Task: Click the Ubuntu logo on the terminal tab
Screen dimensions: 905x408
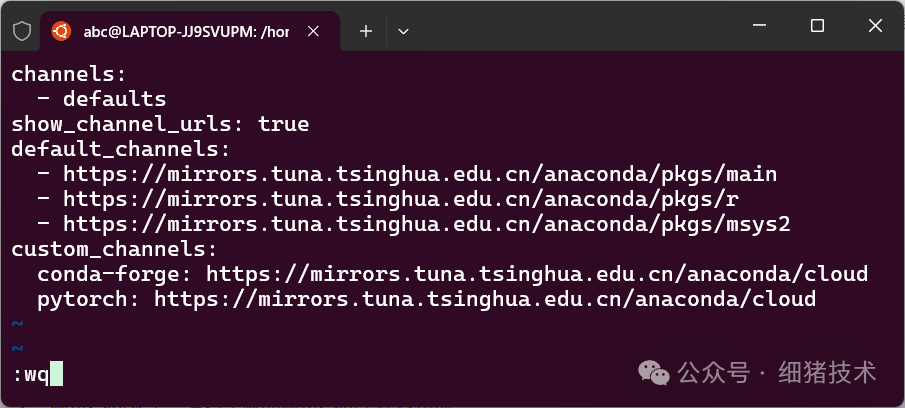Action: pyautogui.click(x=61, y=31)
